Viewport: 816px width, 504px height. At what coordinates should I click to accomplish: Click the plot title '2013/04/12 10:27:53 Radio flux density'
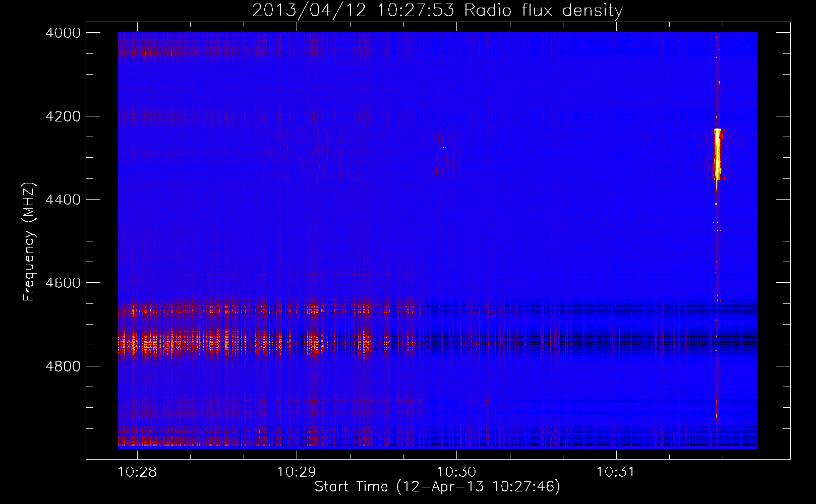pyautogui.click(x=437, y=10)
